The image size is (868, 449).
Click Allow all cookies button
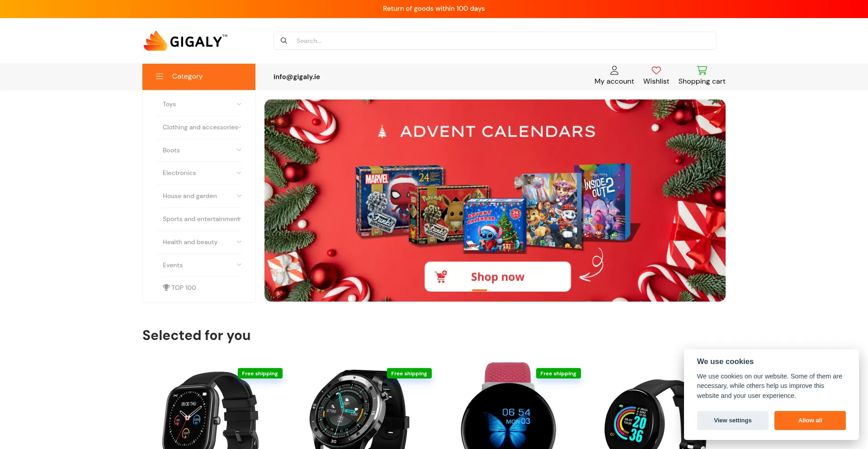coord(810,421)
